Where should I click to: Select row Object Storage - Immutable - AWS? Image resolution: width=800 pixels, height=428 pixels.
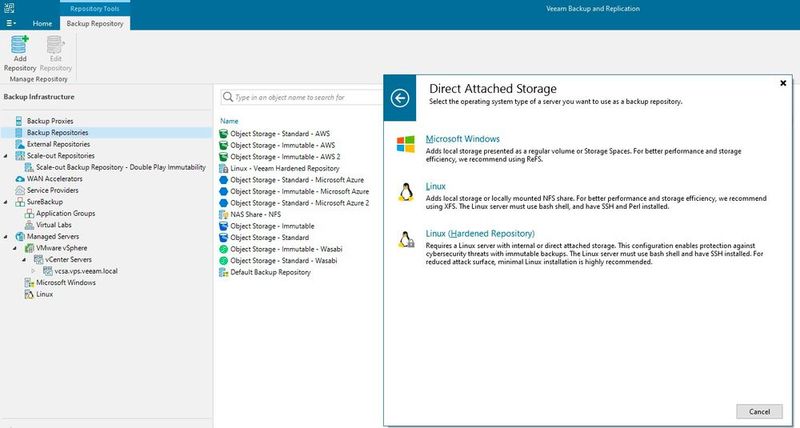[283, 145]
